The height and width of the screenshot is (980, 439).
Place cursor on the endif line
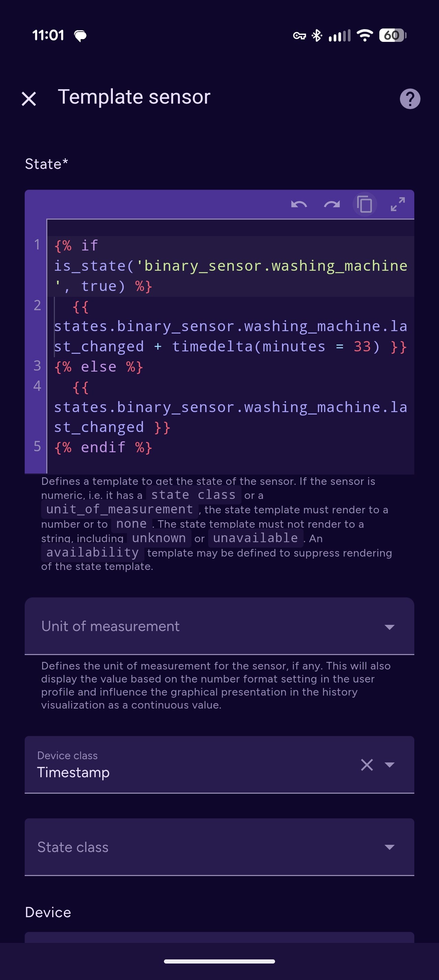pos(103,447)
